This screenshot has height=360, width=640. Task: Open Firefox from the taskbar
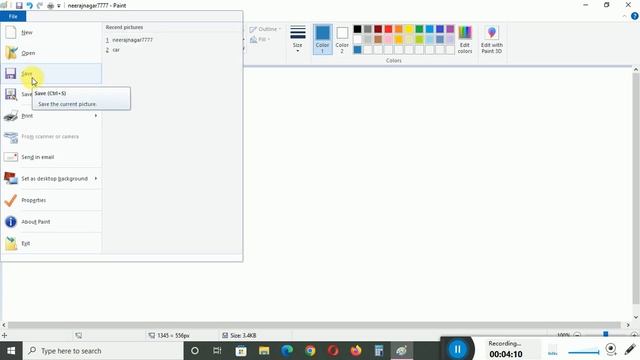[356, 351]
